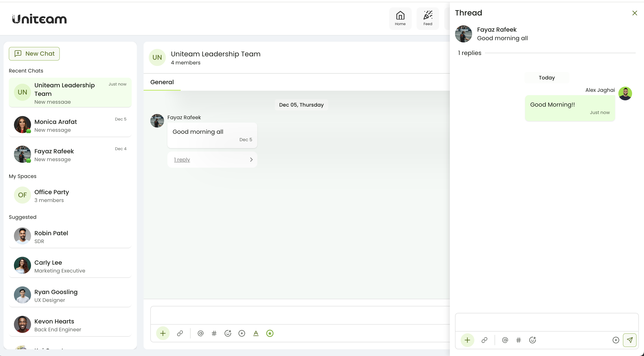Open the record icon in the thread toolbar
The width and height of the screenshot is (644, 356).
616,340
